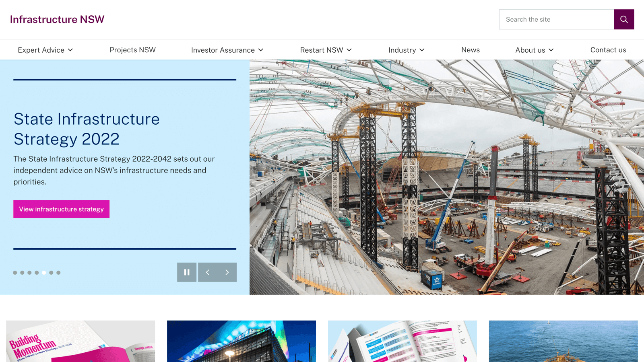Navigate to the Contact us page
The image size is (644, 362).
point(608,50)
